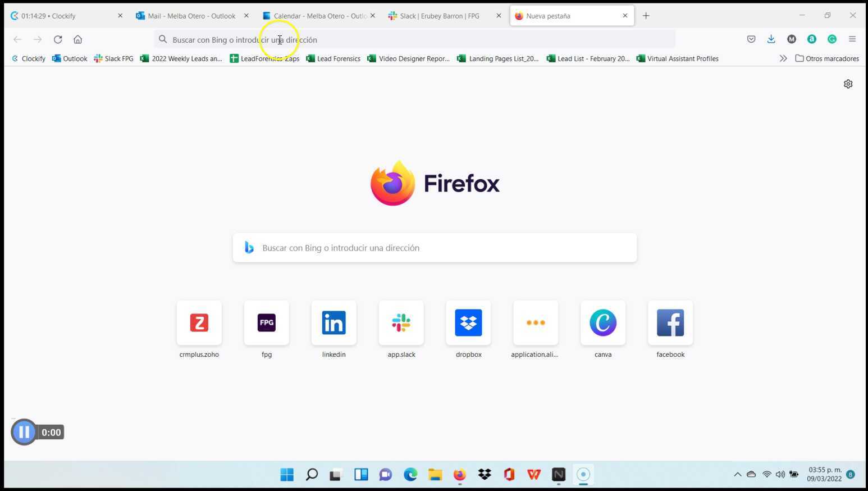Click the M account extension icon

click(792, 39)
